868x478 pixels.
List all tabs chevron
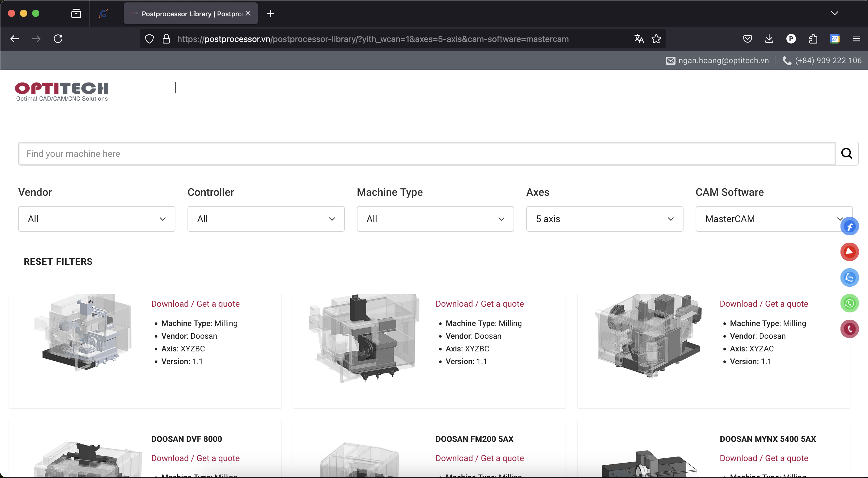[834, 13]
